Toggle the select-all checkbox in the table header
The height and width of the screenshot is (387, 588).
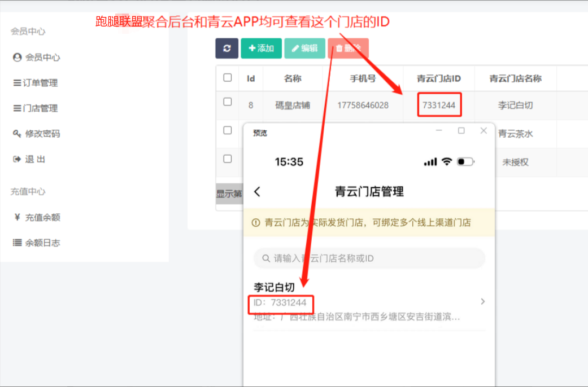point(227,77)
